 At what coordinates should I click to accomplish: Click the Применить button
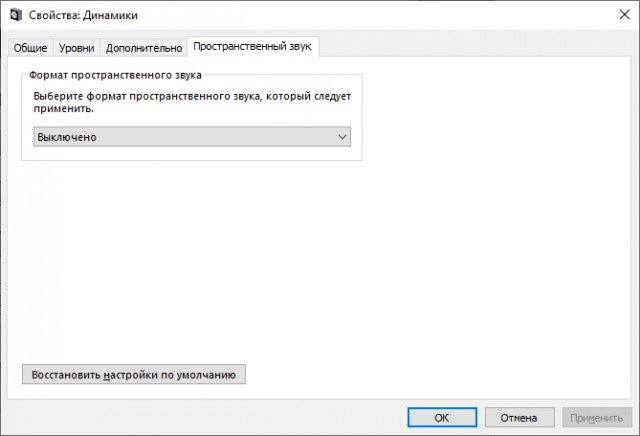pos(597,417)
